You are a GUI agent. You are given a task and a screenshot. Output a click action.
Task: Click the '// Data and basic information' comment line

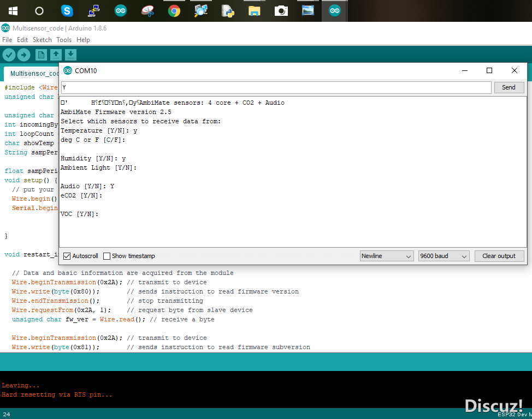pyautogui.click(x=123, y=273)
